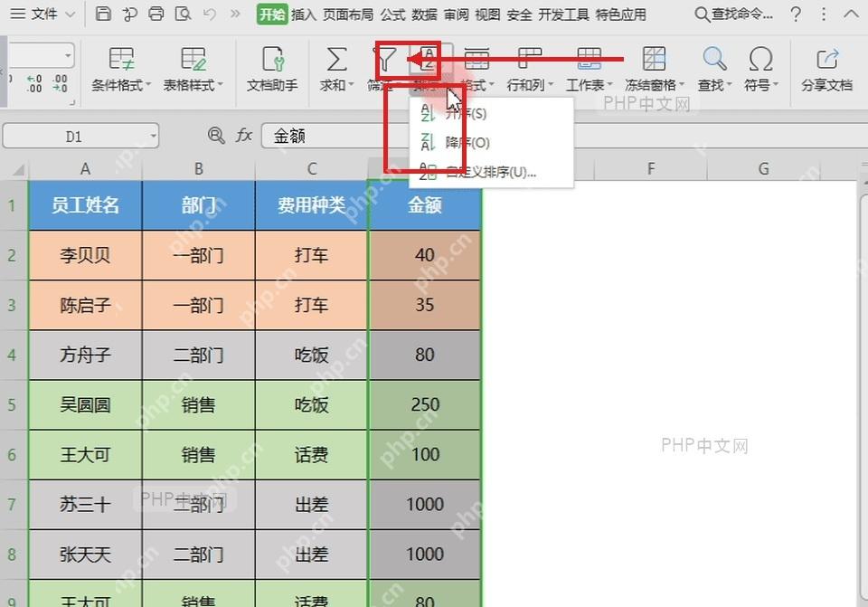Select row 4 header
This screenshot has height=607, width=868.
(x=14, y=355)
